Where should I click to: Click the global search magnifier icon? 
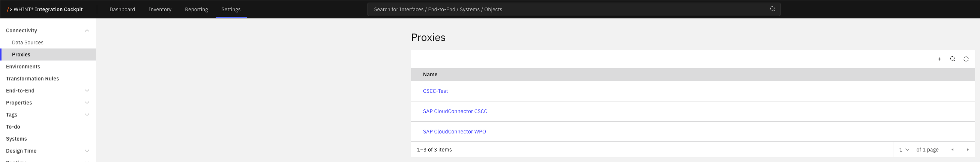(773, 9)
